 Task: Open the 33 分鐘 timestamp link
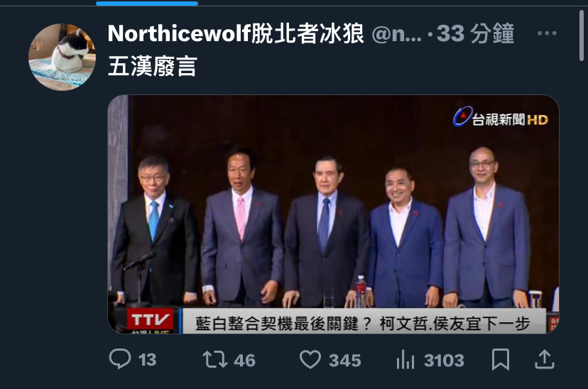475,33
